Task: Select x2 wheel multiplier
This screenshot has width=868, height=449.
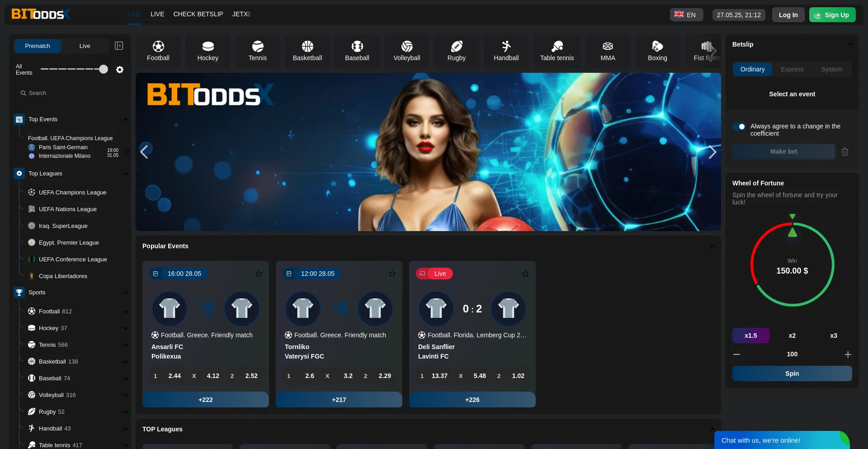Action: tap(792, 336)
